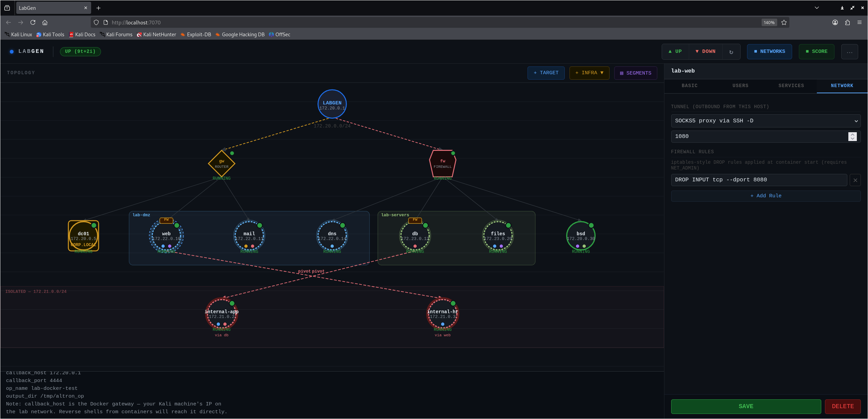The height and width of the screenshot is (419, 868).
Task: Select the internal-hr isolated node
Action: pos(442,314)
